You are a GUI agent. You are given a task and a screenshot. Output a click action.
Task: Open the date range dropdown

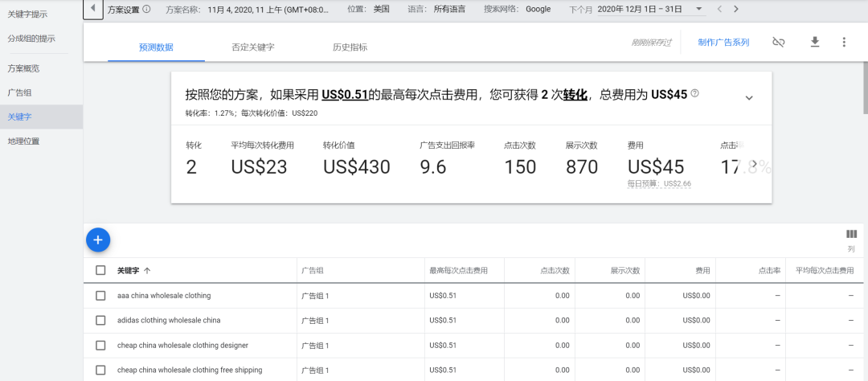(698, 9)
